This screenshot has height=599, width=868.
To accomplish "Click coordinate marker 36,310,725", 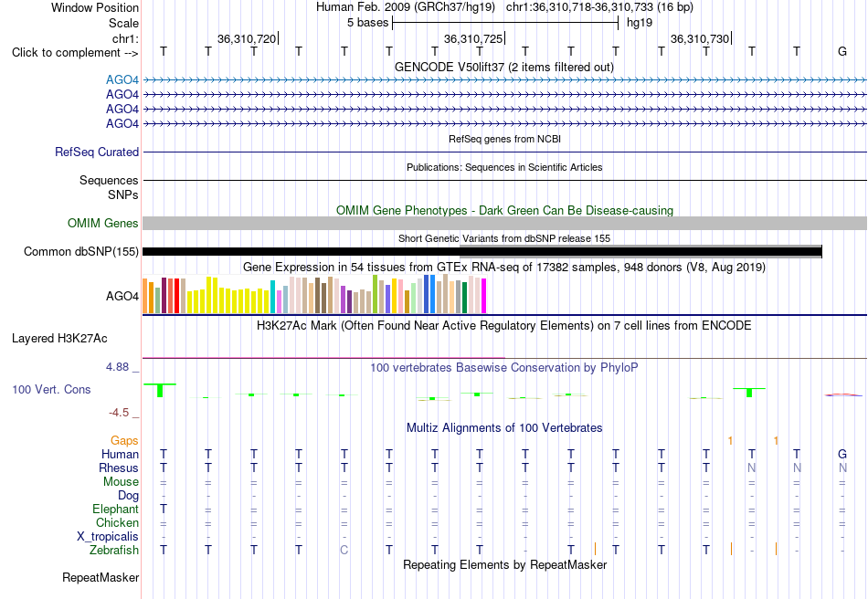I will (x=473, y=38).
